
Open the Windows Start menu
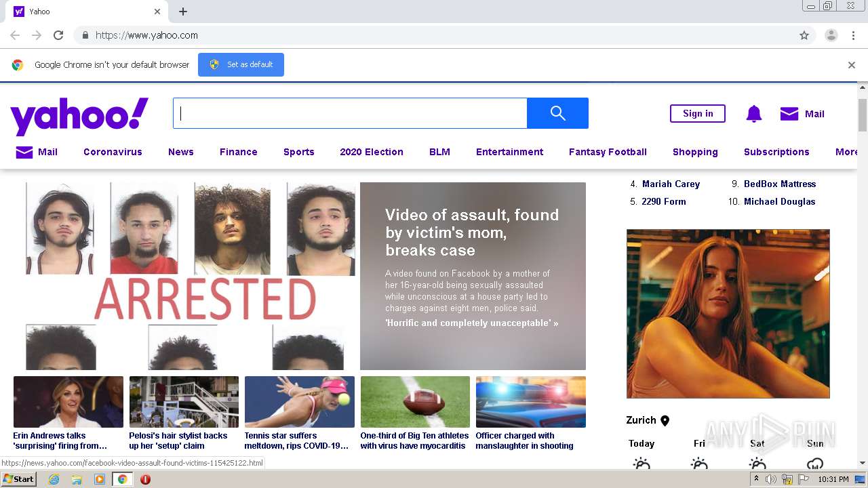tap(18, 479)
